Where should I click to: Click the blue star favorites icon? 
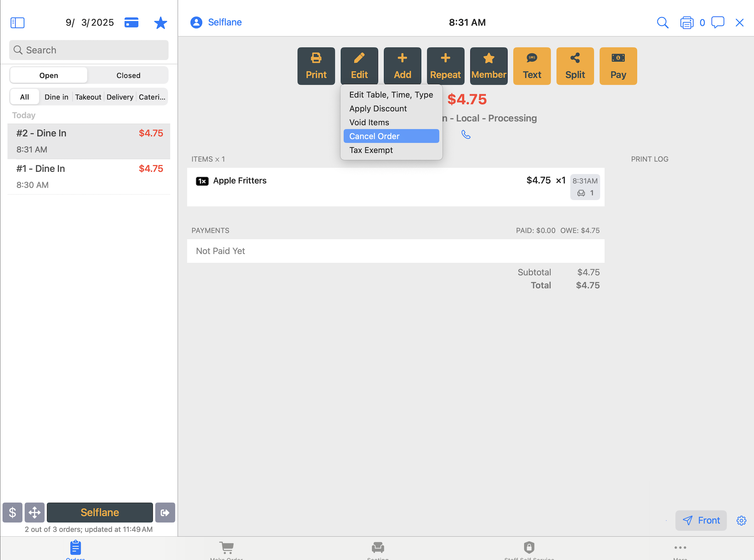click(x=160, y=23)
